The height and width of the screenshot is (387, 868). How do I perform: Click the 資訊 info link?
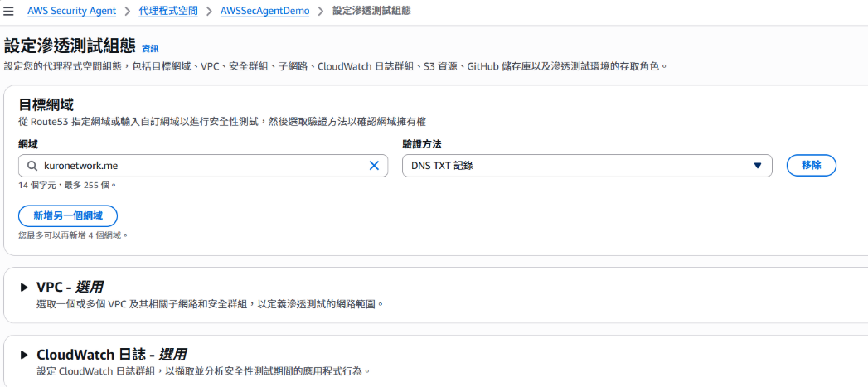coord(150,49)
